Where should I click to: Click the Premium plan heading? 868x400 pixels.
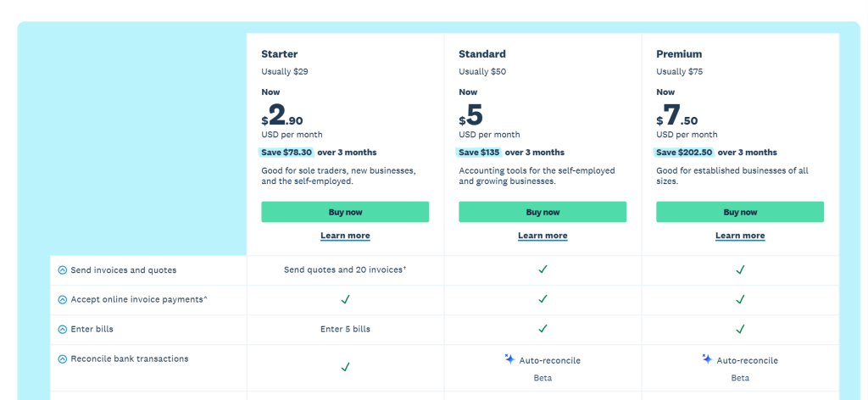679,54
